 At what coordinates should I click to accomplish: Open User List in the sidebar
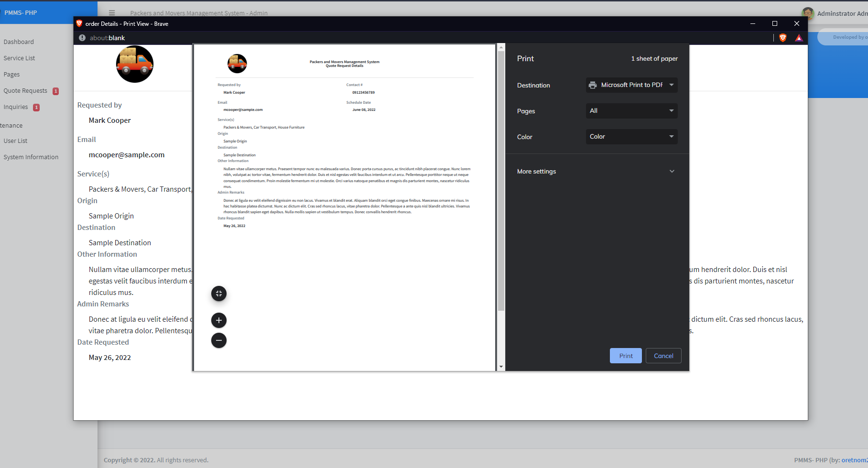pos(15,141)
